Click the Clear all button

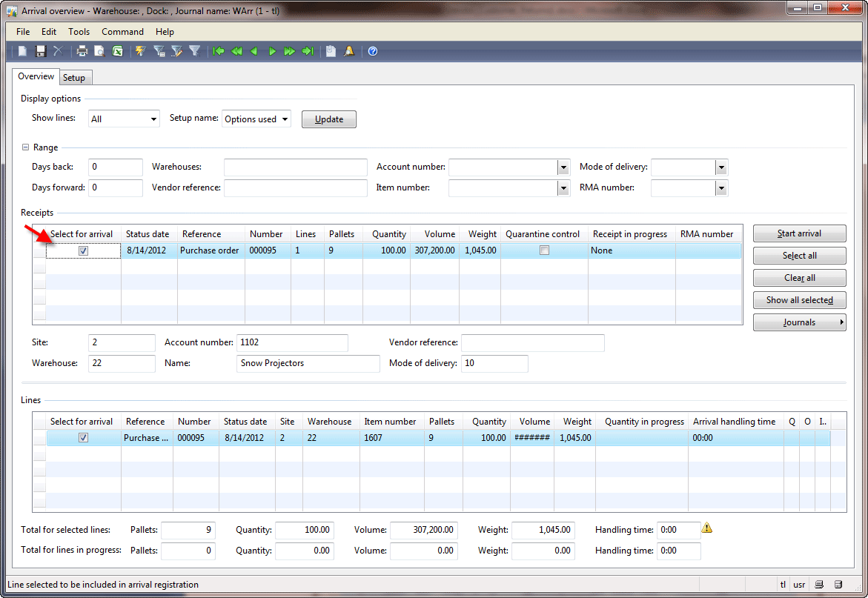pos(799,278)
